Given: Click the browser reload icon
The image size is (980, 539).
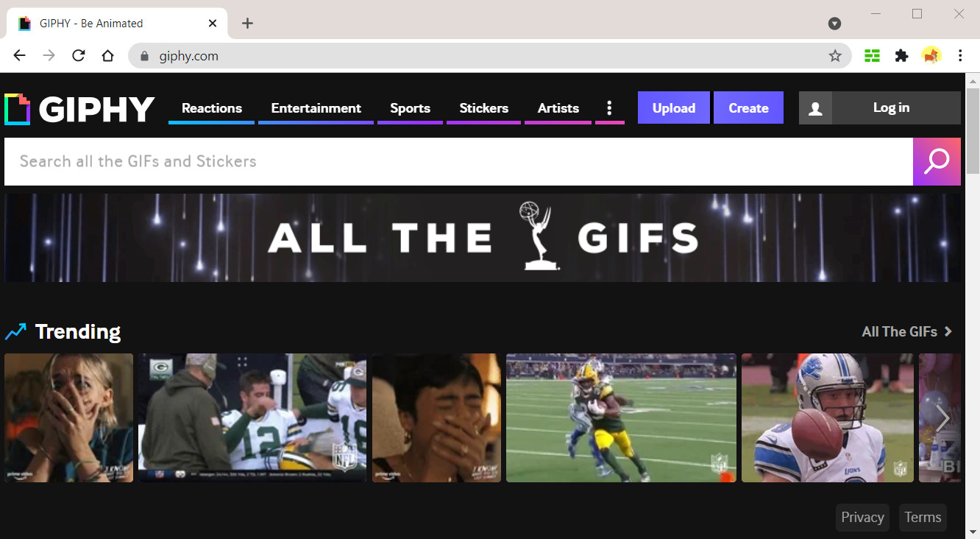Looking at the screenshot, I should point(78,55).
